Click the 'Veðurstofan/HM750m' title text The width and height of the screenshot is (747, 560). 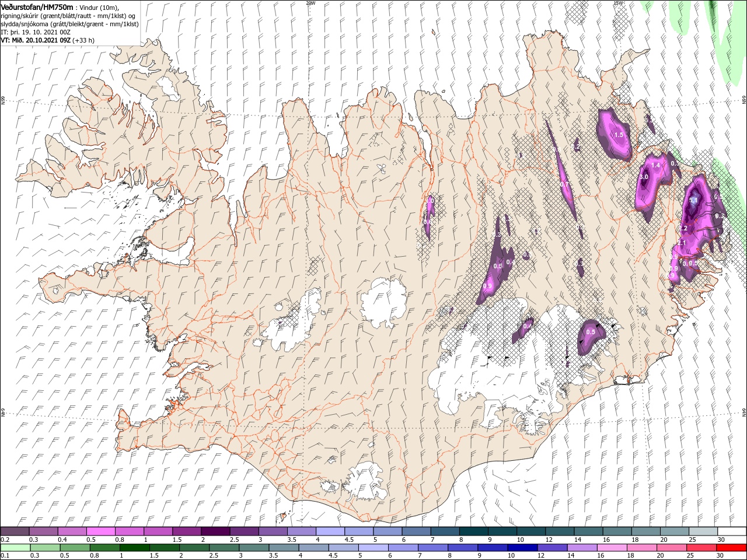point(37,6)
